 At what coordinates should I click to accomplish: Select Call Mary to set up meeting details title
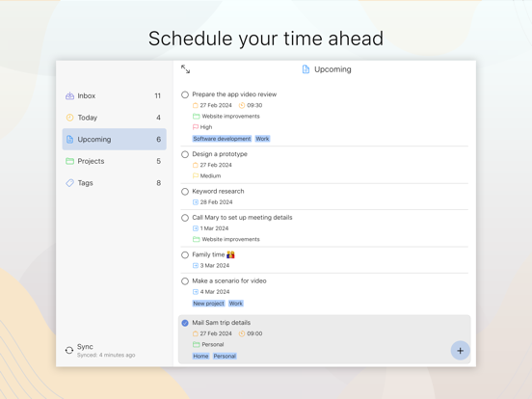coord(242,218)
